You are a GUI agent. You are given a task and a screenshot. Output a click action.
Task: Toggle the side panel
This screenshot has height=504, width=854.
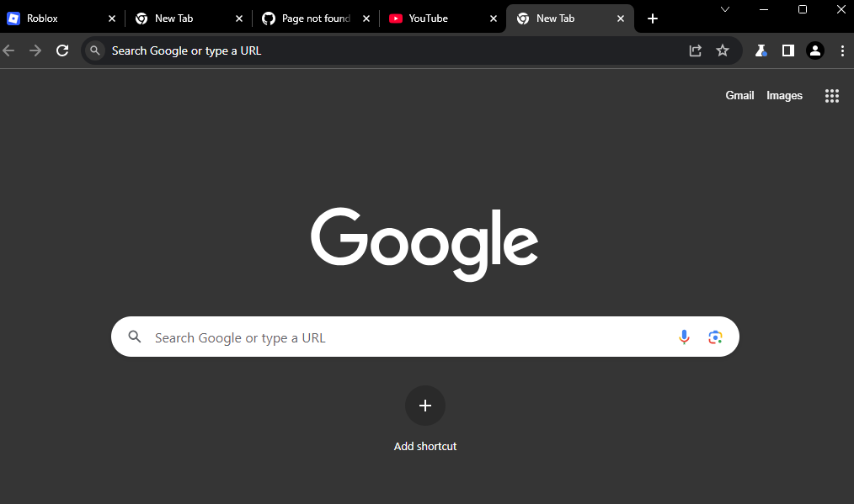pyautogui.click(x=787, y=50)
